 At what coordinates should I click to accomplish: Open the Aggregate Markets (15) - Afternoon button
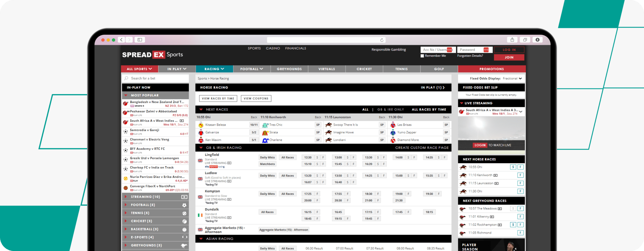[x=284, y=230]
